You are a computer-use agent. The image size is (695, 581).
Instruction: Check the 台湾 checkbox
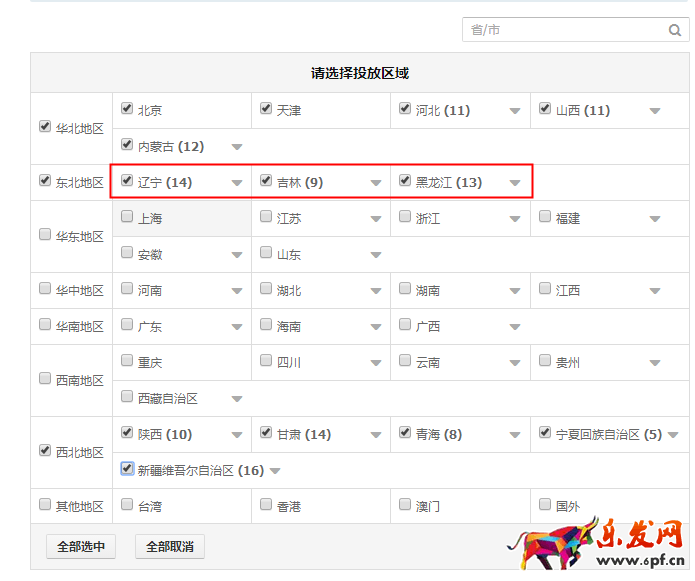[127, 504]
